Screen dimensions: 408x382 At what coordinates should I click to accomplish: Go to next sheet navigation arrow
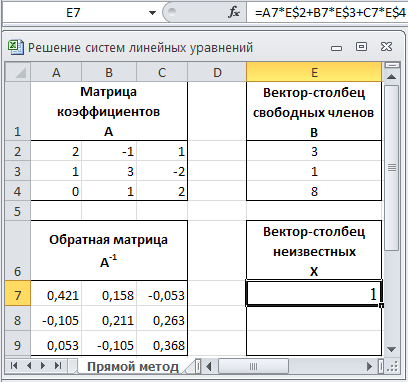[x=43, y=366]
